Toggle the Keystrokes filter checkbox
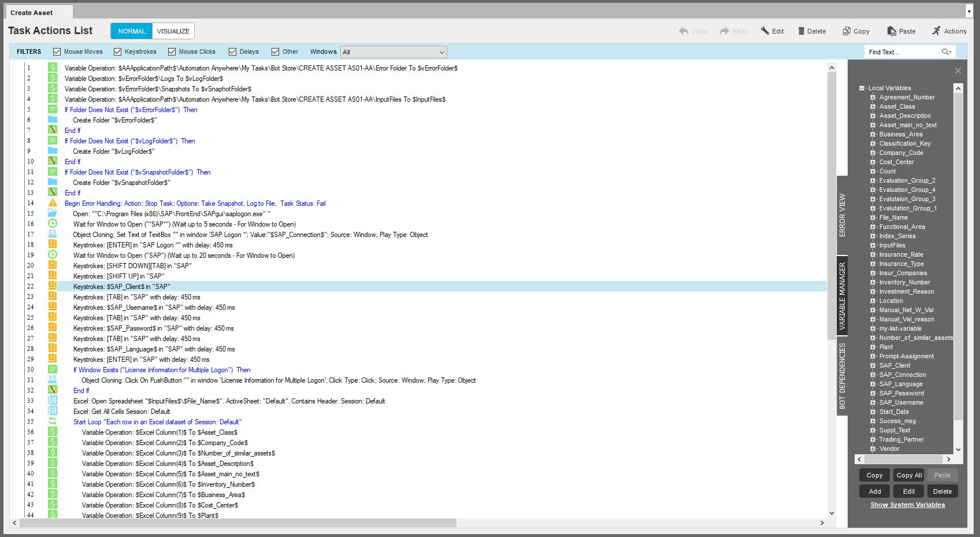The width and height of the screenshot is (980, 537). pos(118,52)
